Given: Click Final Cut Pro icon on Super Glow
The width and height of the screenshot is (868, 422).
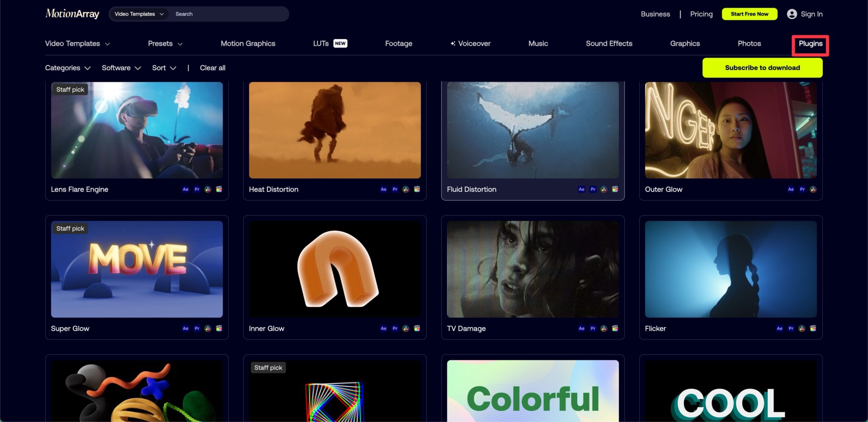Looking at the screenshot, I should (x=219, y=328).
